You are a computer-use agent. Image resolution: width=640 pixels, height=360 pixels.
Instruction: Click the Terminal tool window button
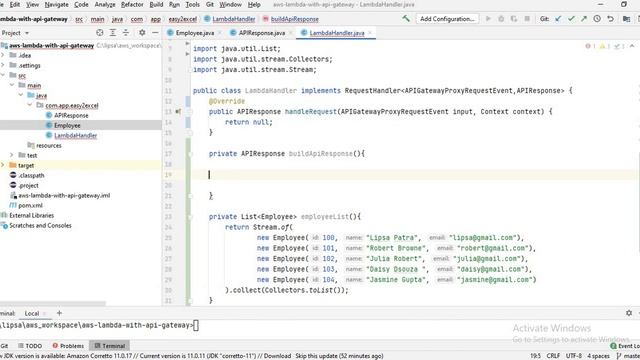[109, 346]
